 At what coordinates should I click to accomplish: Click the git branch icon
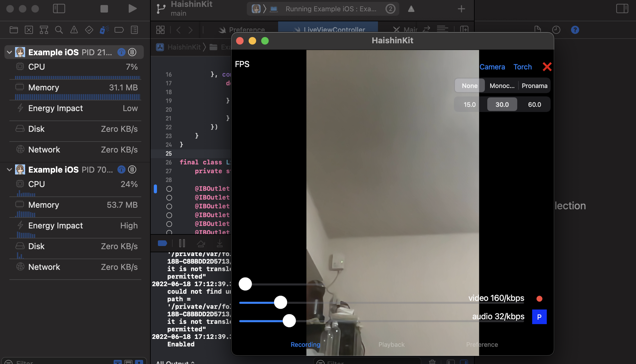tap(161, 8)
